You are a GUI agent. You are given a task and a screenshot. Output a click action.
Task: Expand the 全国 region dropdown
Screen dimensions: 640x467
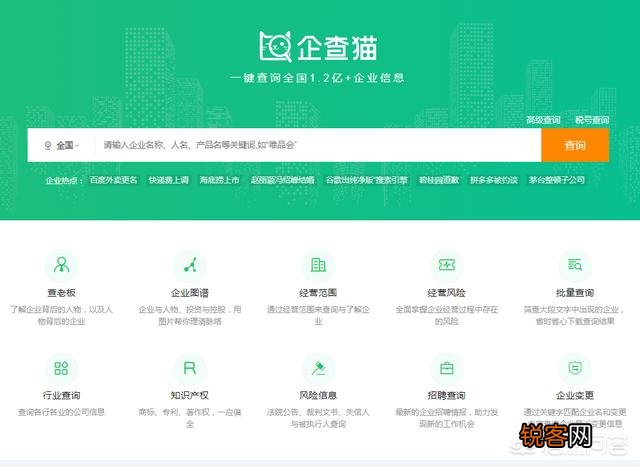(x=62, y=145)
